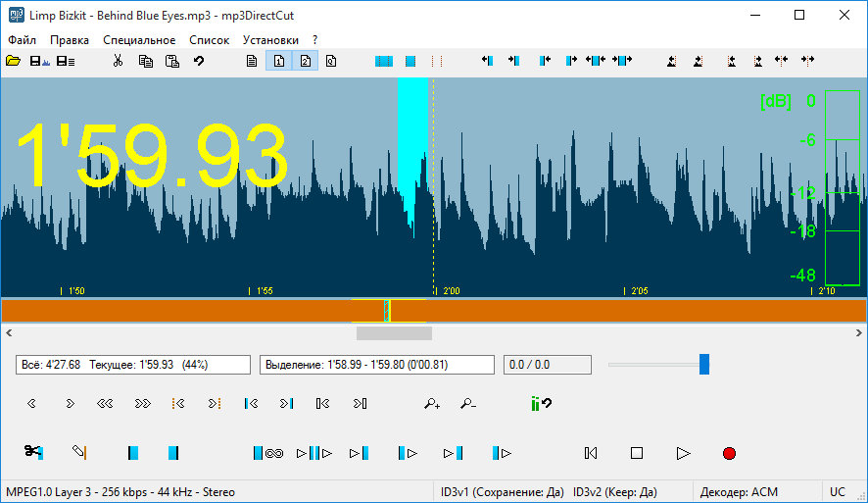This screenshot has height=503, width=868.
Task: Open the Установки menu
Action: (270, 40)
